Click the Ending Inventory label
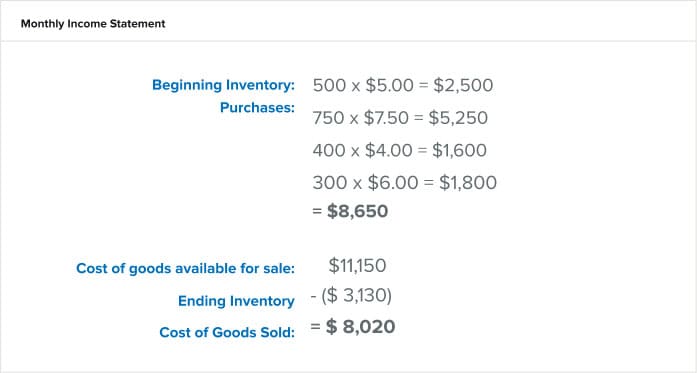Viewport: 697px width, 373px height. [x=236, y=301]
